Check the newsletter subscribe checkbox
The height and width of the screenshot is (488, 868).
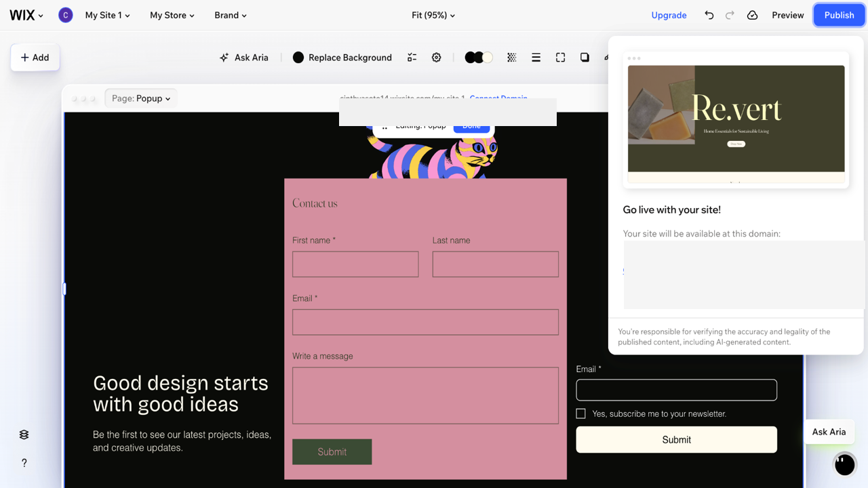click(x=580, y=413)
